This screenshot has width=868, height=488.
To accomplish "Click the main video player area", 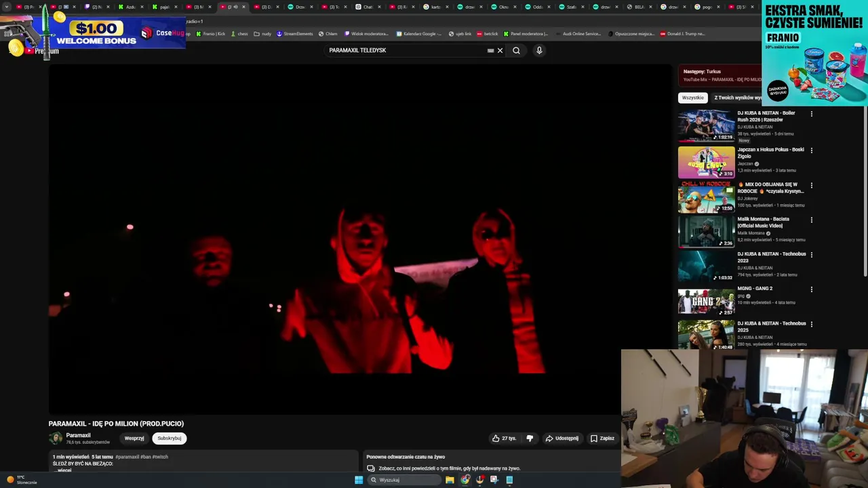I will [360, 239].
